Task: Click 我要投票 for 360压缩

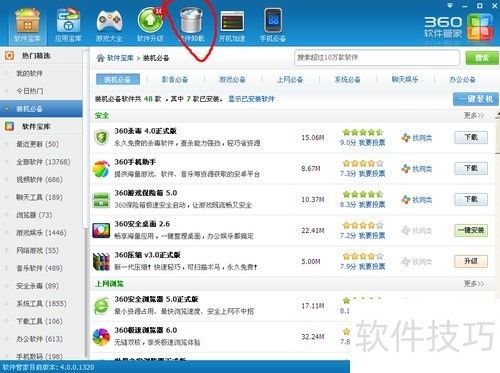Action: point(372,267)
